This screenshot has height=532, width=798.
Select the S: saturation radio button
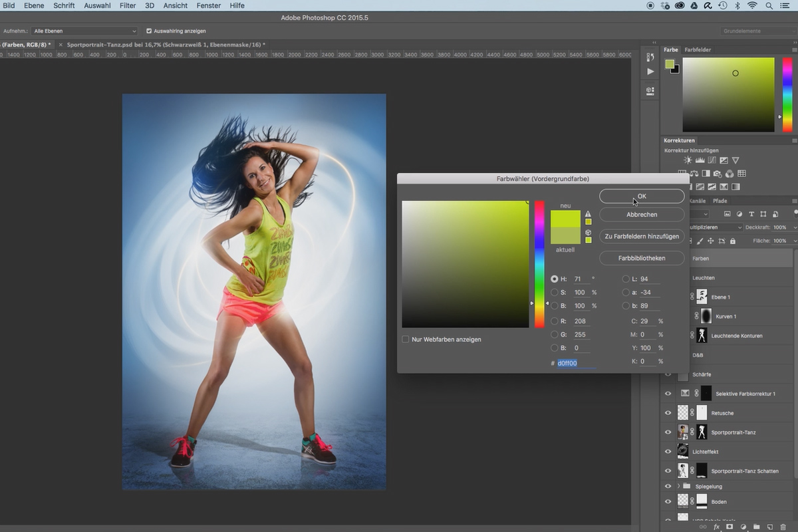[x=555, y=293]
